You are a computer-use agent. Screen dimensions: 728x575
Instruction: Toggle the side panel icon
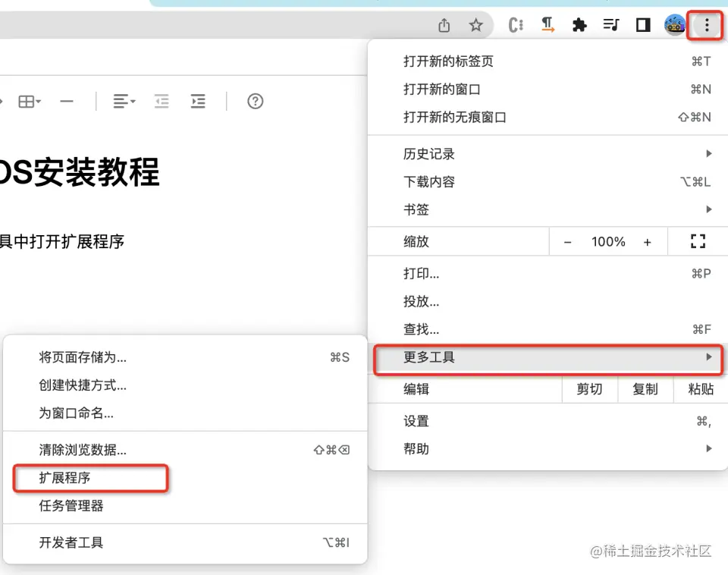coord(643,24)
